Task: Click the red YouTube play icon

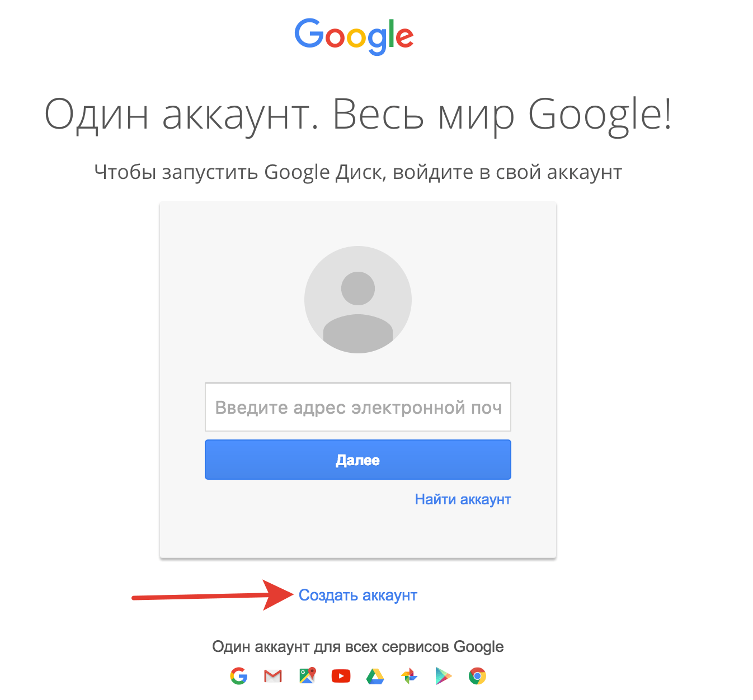Action: tap(341, 677)
